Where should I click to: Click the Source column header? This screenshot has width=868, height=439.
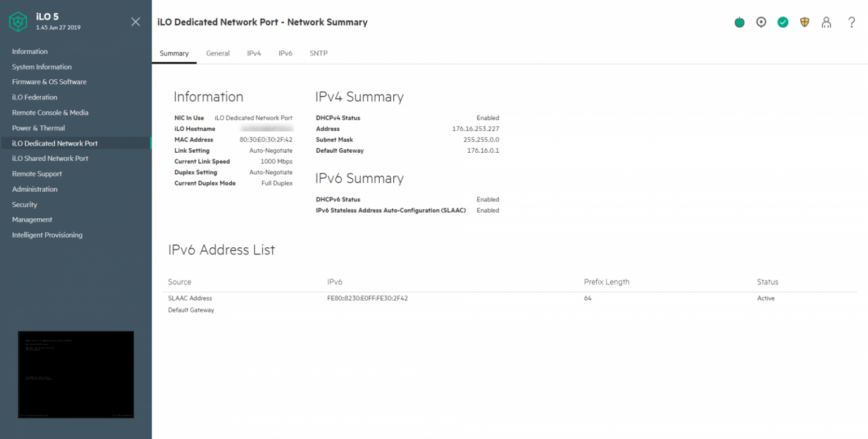[180, 282]
